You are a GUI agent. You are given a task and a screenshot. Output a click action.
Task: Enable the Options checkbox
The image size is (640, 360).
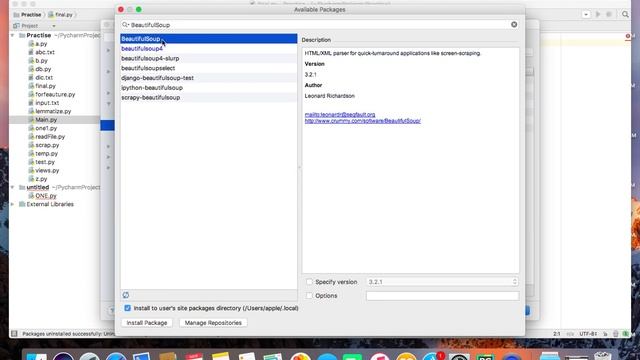coord(309,296)
